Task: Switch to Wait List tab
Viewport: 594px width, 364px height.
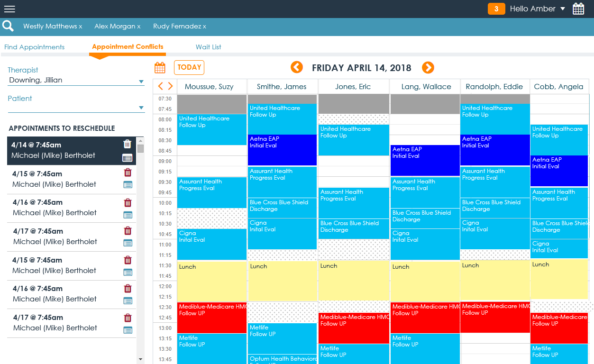Action: (x=209, y=47)
